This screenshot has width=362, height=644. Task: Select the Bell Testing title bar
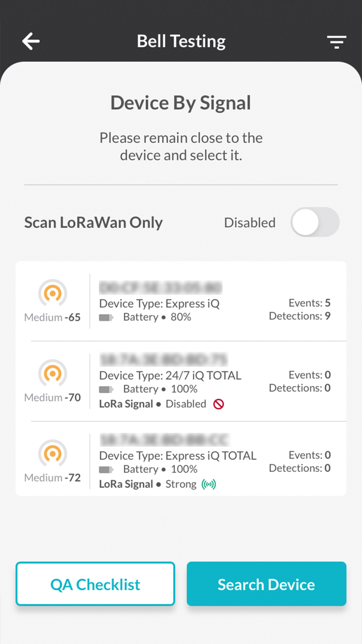click(181, 41)
